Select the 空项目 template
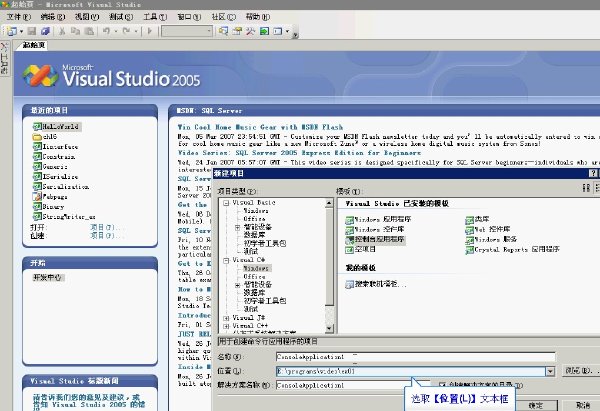 360,250
